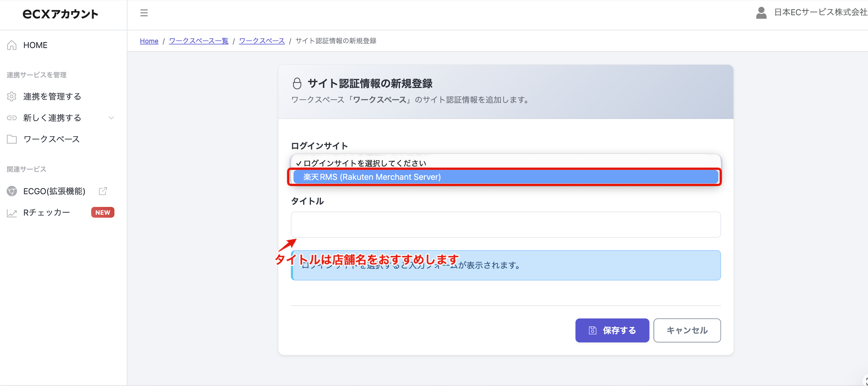Open the ワークスペース breadcrumb item
Viewport: 868px width, 386px height.
click(262, 41)
